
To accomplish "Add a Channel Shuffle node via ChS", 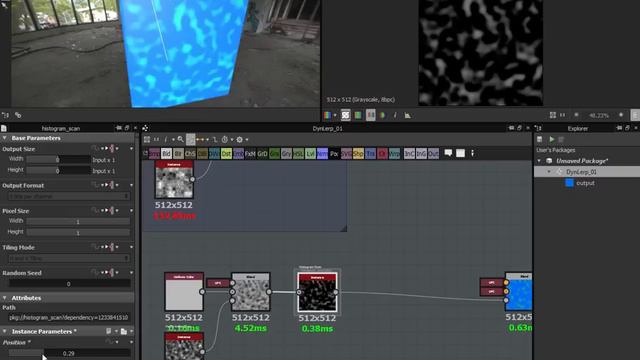I will [190, 153].
